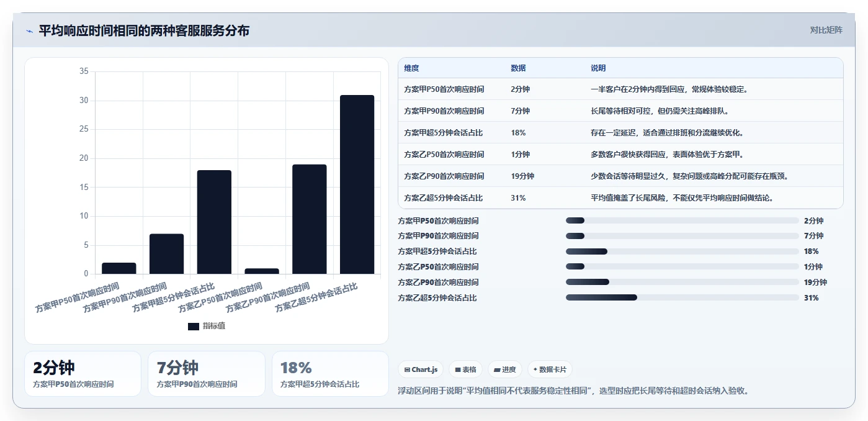This screenshot has width=868, height=421.
Task: Click the note 存在一定延迟
Action: 667,133
